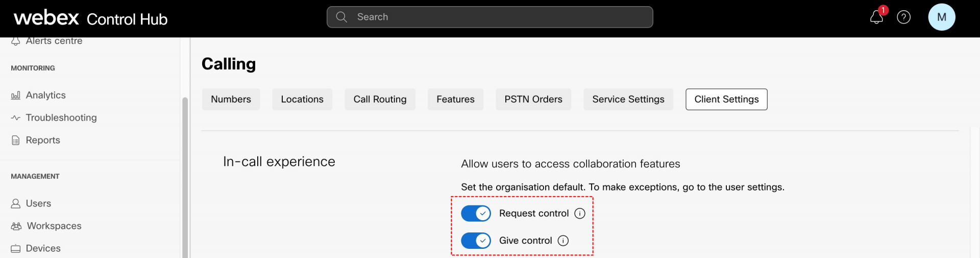Open the user profile avatar M
The height and width of the screenshot is (258, 980).
click(941, 17)
